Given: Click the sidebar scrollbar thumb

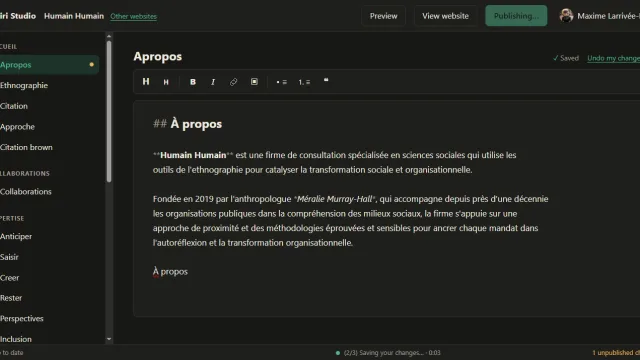Looking at the screenshot, I should point(109,111).
